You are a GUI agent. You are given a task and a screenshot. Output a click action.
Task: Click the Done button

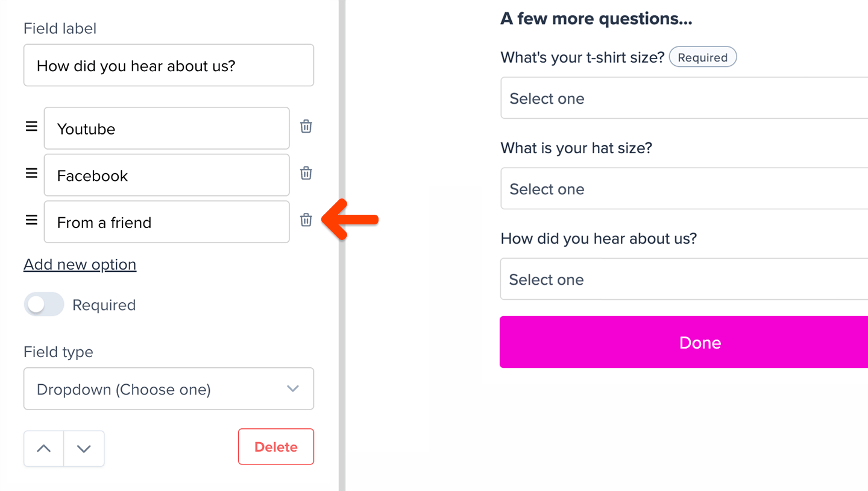tap(700, 342)
